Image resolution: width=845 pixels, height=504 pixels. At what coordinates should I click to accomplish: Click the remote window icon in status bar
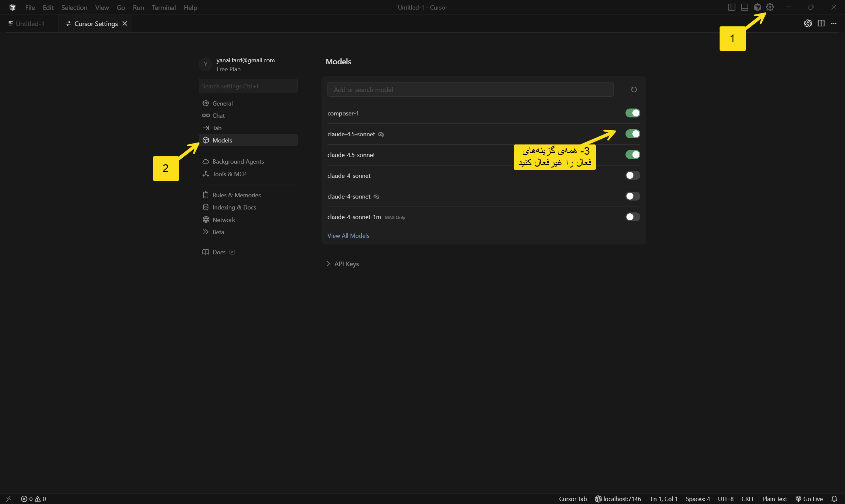point(9,499)
